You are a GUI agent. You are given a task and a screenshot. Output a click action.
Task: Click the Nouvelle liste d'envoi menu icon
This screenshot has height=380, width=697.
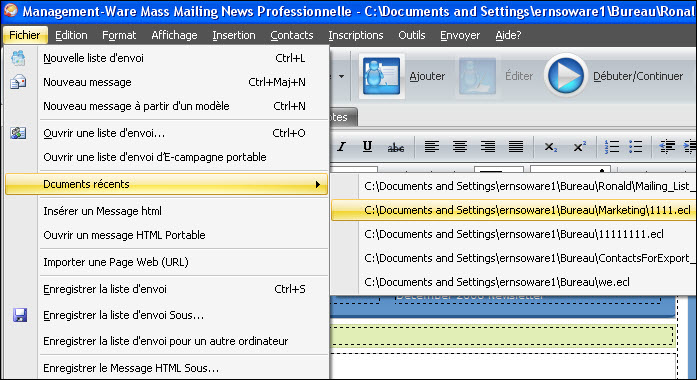(18, 58)
